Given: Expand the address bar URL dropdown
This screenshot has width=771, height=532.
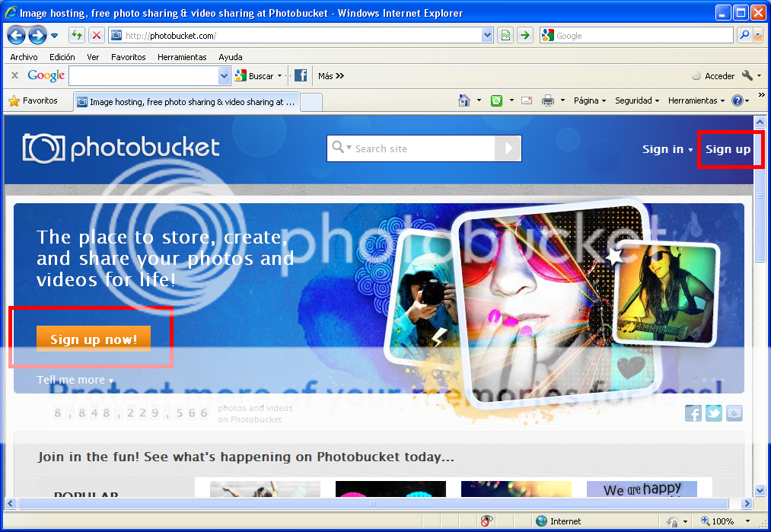Looking at the screenshot, I should click(x=487, y=35).
